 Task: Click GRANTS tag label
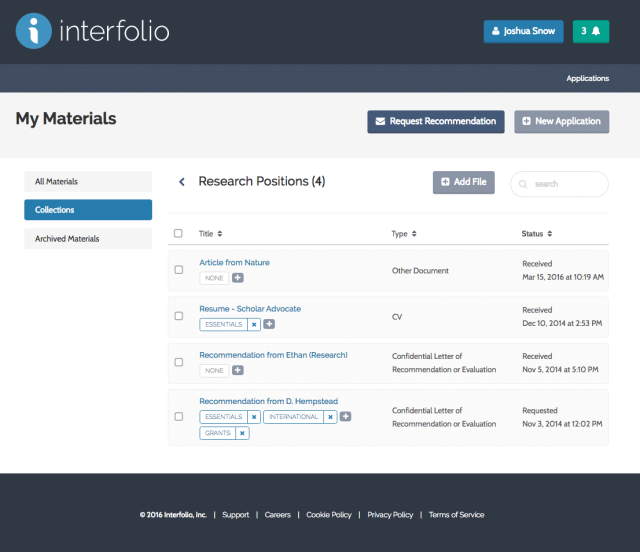tap(218, 433)
